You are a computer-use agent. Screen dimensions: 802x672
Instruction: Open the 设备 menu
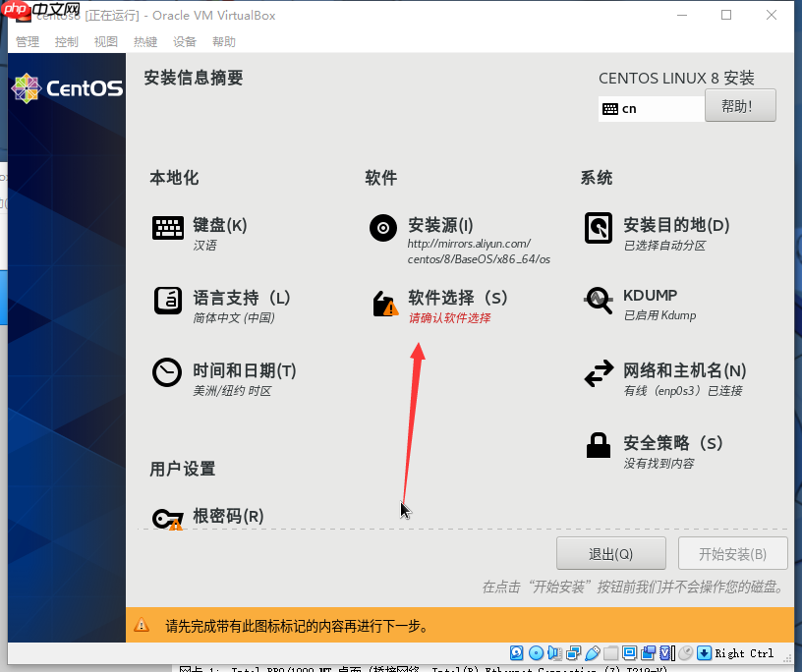[x=186, y=41]
